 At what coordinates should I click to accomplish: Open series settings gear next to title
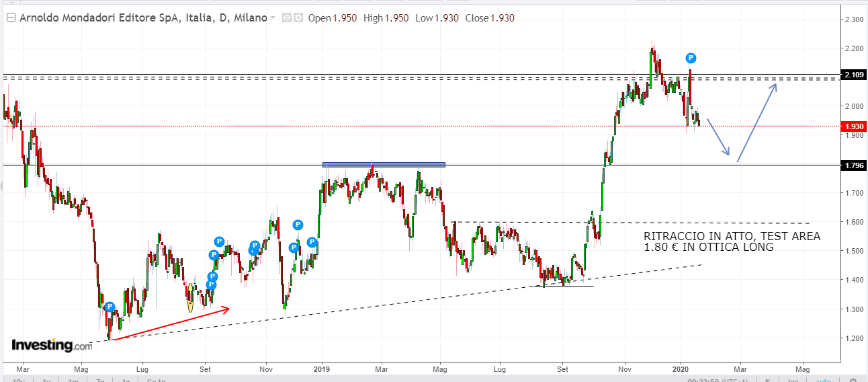[298, 18]
